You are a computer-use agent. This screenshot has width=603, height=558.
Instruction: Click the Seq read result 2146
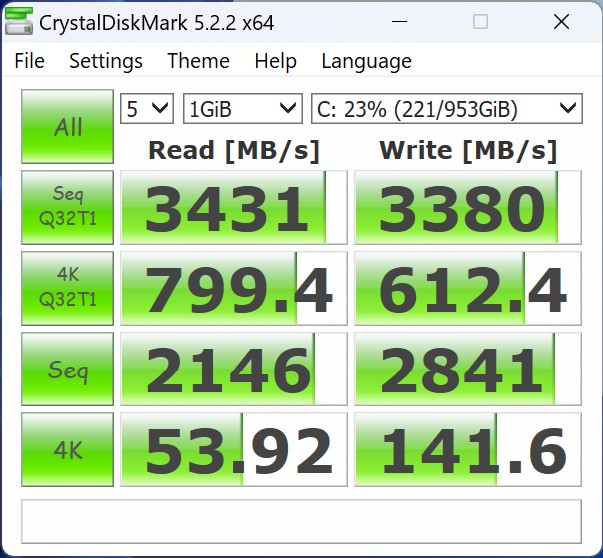pyautogui.click(x=234, y=369)
